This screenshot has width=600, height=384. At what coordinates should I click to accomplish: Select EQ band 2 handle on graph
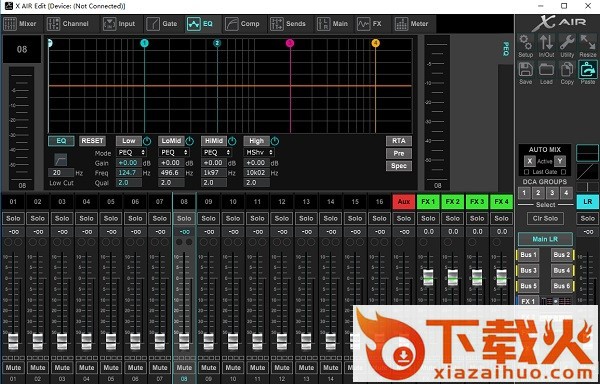point(217,43)
